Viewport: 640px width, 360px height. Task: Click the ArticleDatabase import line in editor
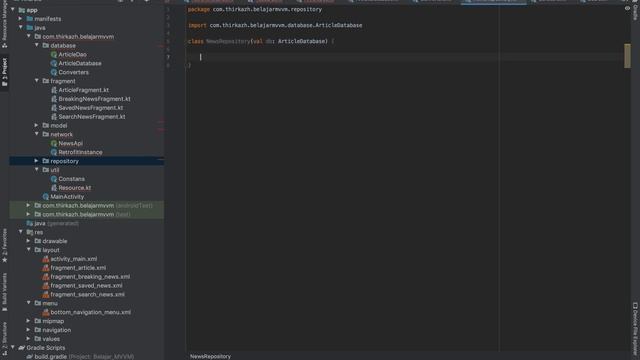point(275,25)
